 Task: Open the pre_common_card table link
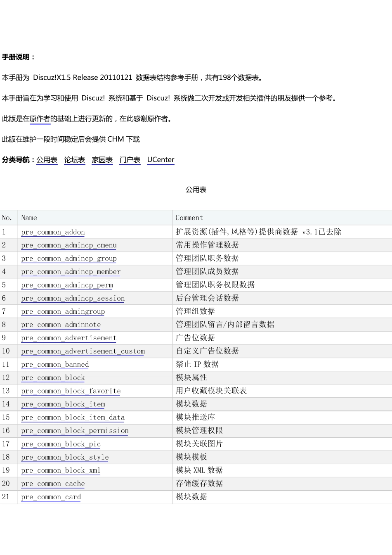pyautogui.click(x=51, y=497)
